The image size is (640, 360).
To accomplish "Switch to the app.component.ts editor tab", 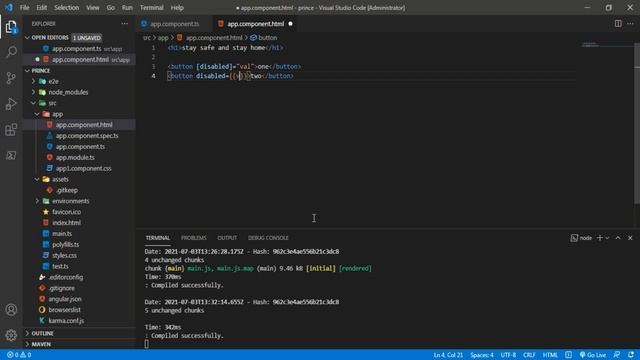I will pyautogui.click(x=174, y=24).
